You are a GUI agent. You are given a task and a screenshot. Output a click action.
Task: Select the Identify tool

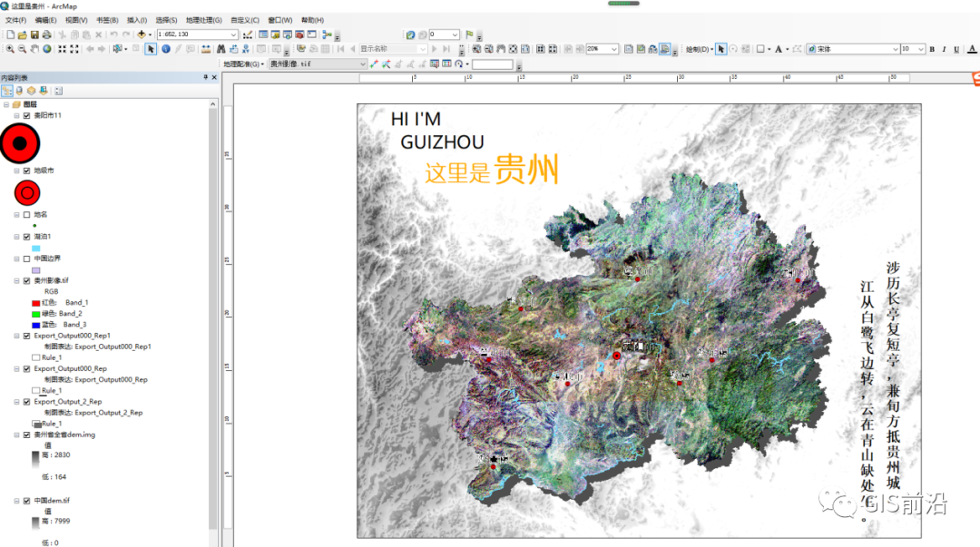click(166, 49)
